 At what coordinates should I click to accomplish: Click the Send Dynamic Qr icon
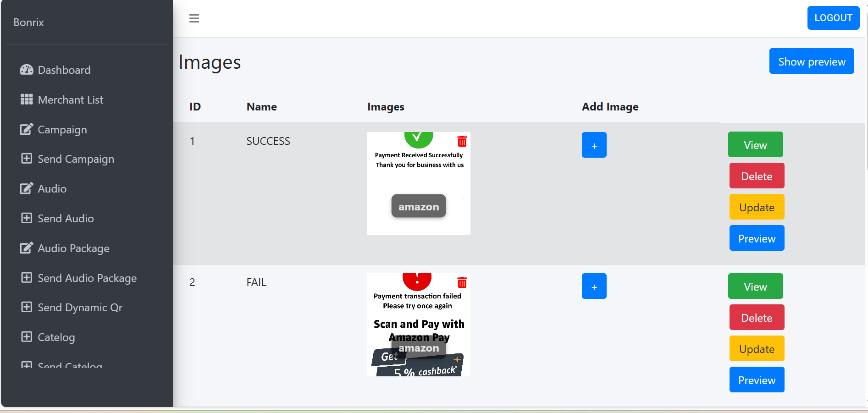click(x=27, y=307)
